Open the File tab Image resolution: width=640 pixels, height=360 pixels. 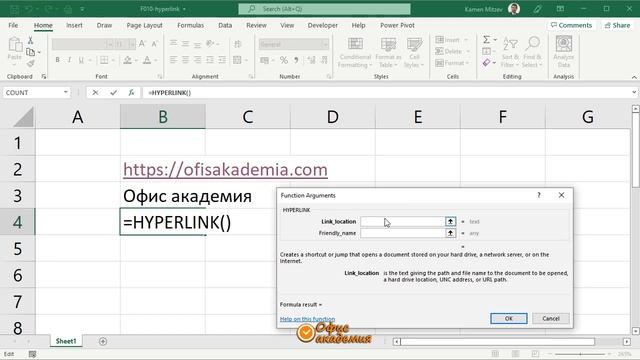pos(13,25)
